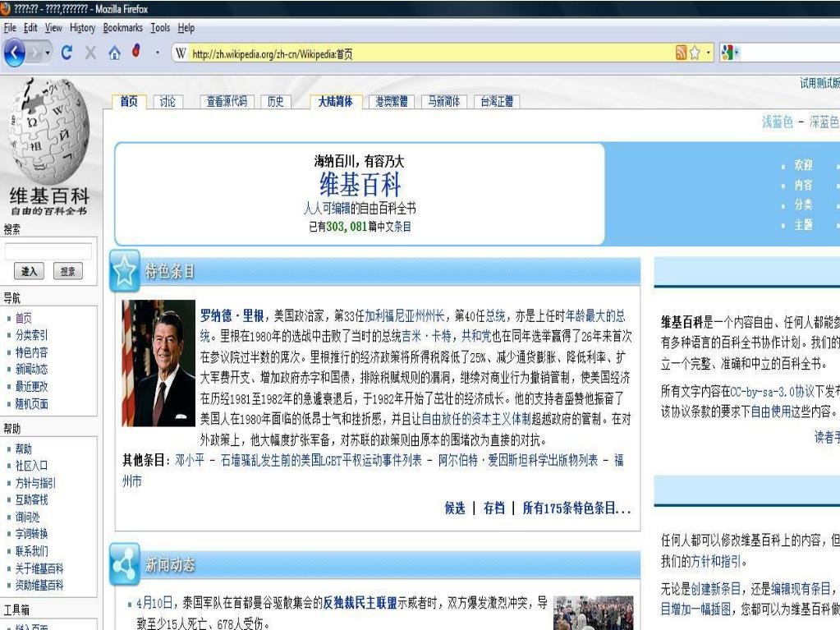Open 所有175条特色条目 link
Viewport: 840px width, 630px height.
pos(576,508)
